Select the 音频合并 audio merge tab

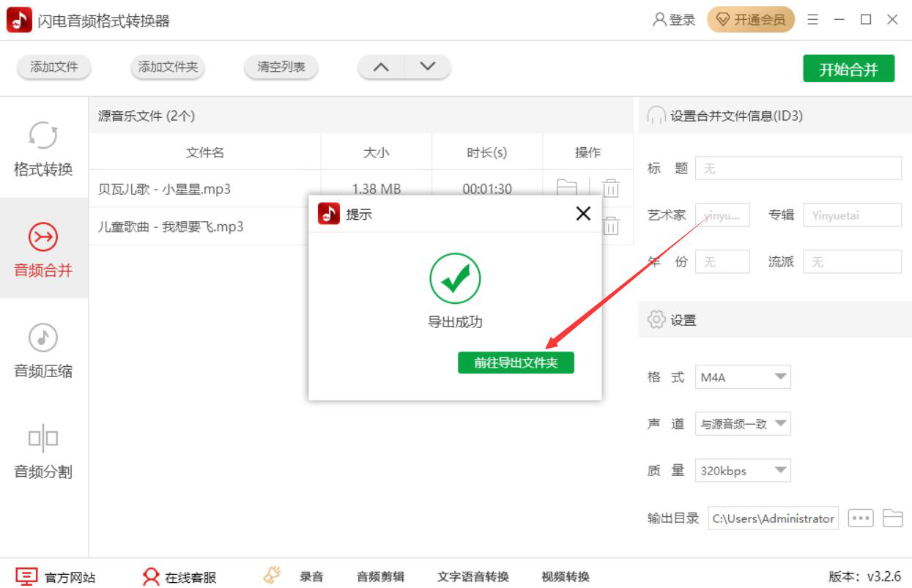click(x=43, y=248)
